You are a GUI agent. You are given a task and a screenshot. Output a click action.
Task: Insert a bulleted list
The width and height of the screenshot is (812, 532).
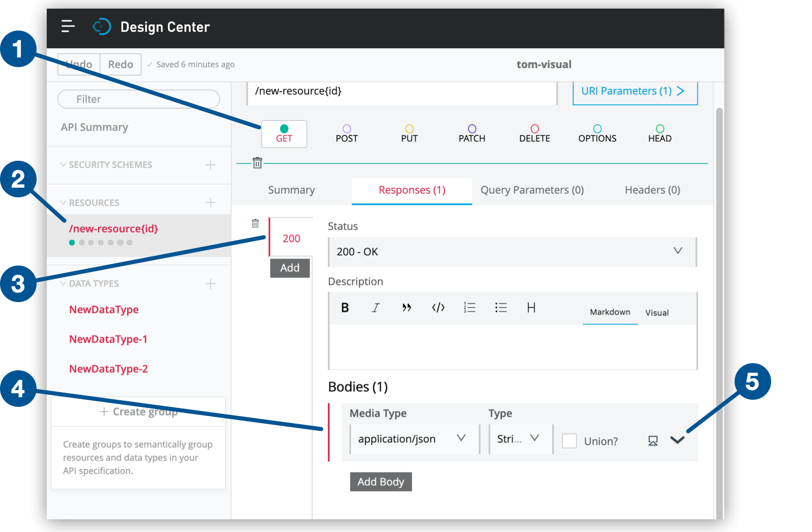coord(501,308)
